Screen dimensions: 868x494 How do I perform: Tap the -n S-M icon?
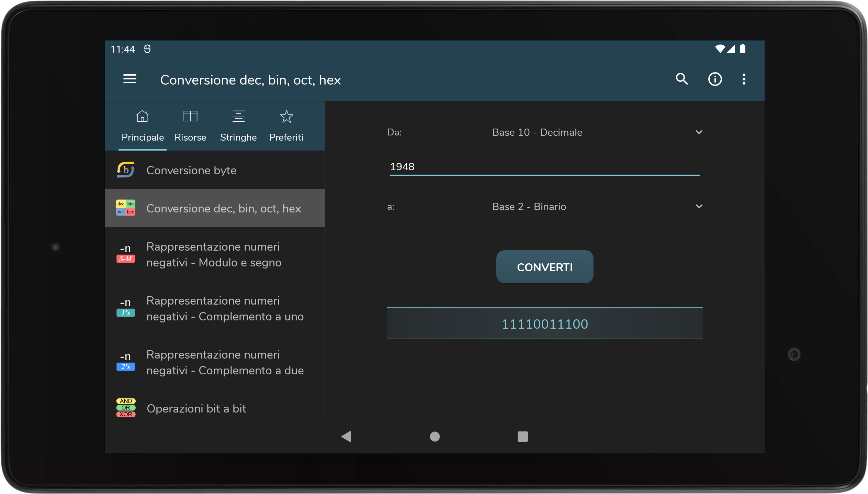click(x=126, y=254)
